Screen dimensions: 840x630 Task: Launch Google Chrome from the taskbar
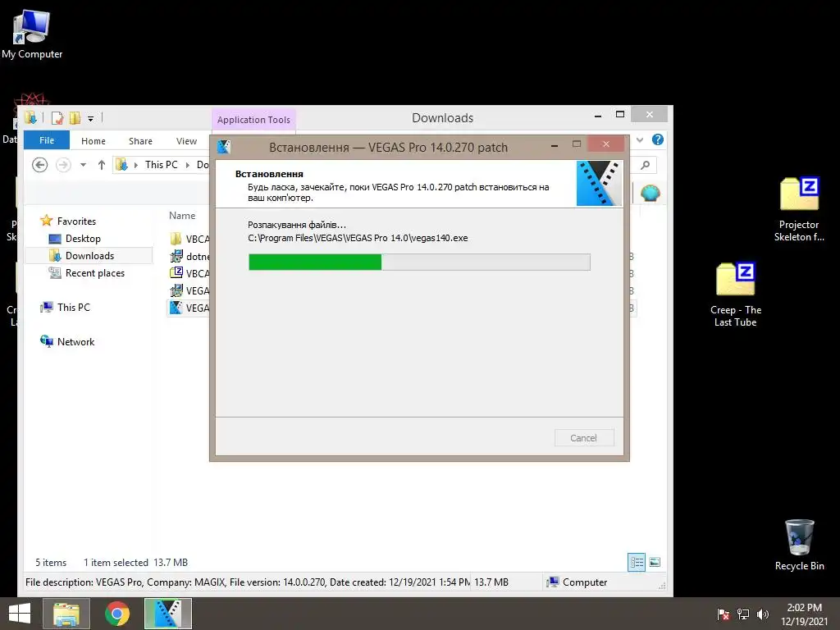click(117, 614)
